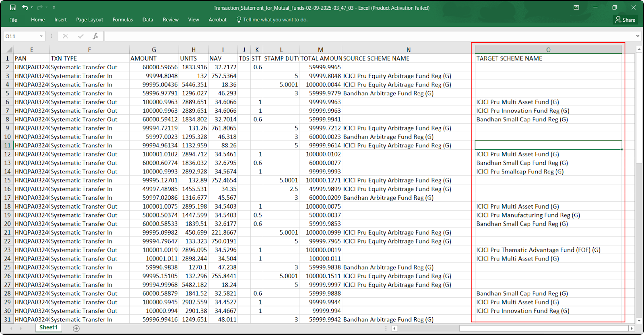Click cell ICICI Pru Manufacturing Fund Reg (G)

pyautogui.click(x=548, y=215)
